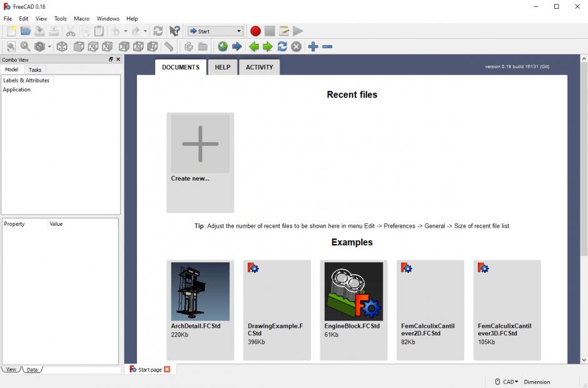Expand the draw style dropdown arrow

pos(49,46)
